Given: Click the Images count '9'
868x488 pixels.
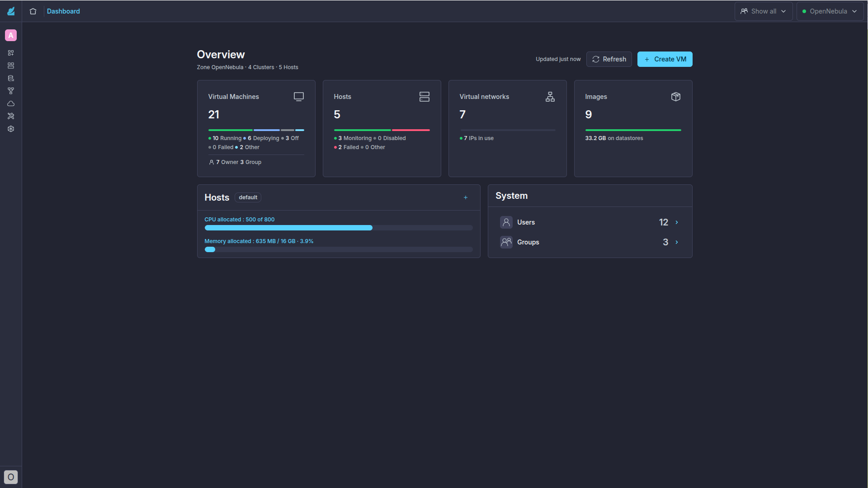Looking at the screenshot, I should pos(588,115).
